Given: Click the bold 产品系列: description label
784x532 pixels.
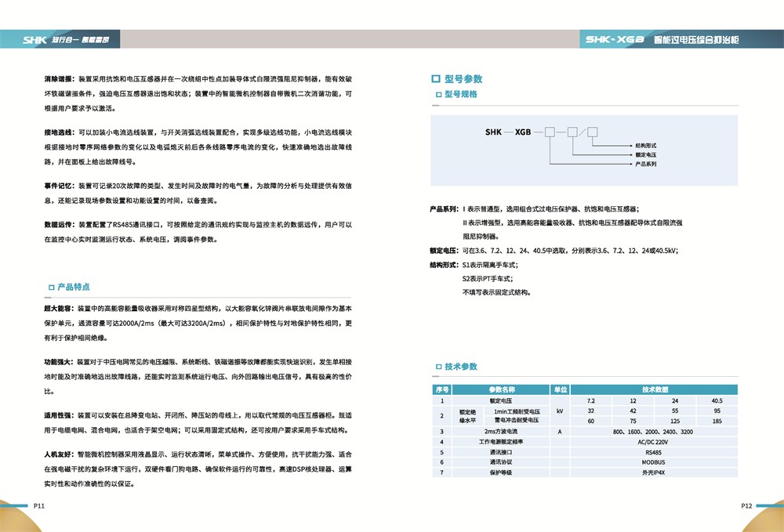Looking at the screenshot, I should point(444,208).
